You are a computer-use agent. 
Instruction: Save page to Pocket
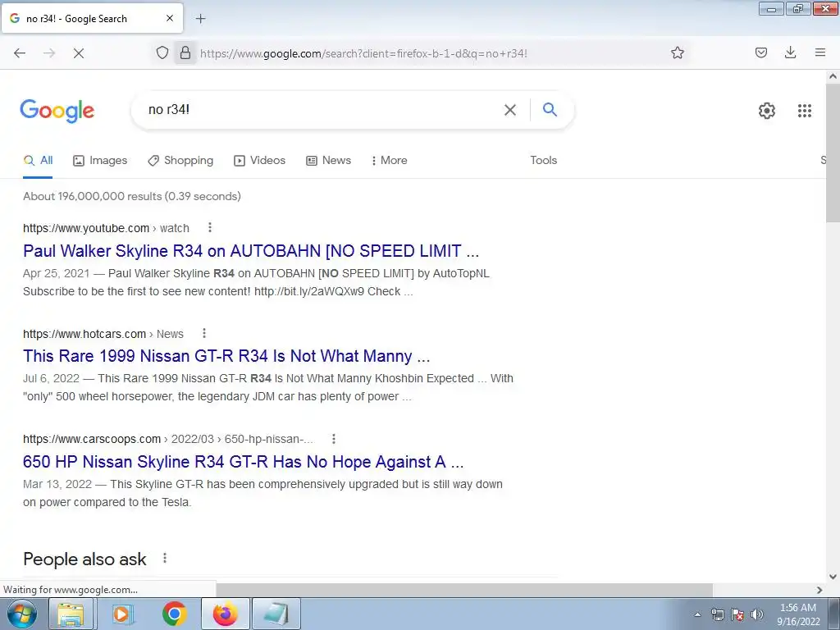click(760, 52)
